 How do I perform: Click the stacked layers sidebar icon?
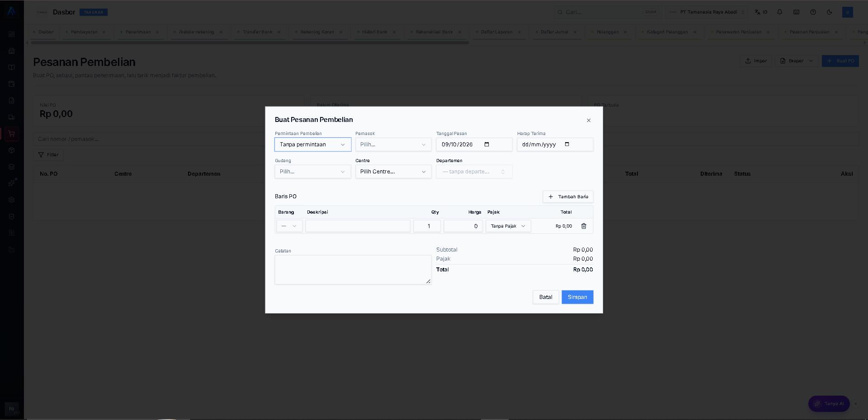click(x=12, y=167)
